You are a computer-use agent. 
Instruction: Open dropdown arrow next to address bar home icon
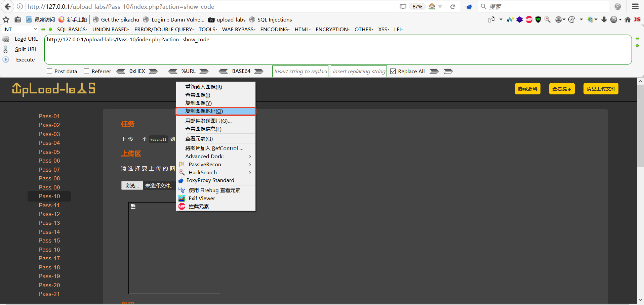440,7
